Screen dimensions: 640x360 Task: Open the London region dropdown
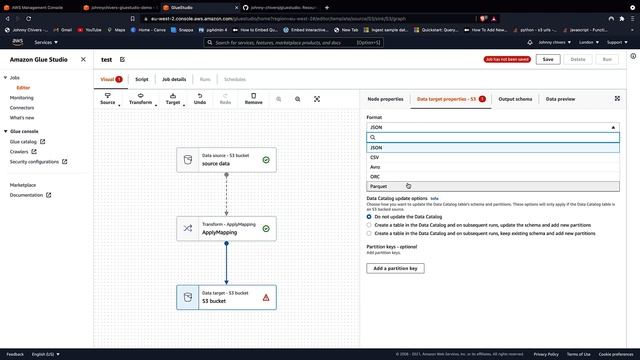589,42
